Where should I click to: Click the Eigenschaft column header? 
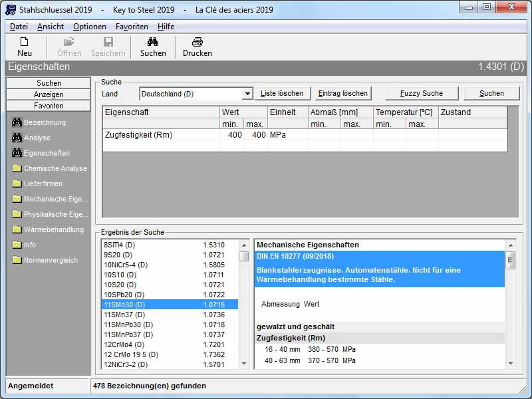[x=161, y=112]
